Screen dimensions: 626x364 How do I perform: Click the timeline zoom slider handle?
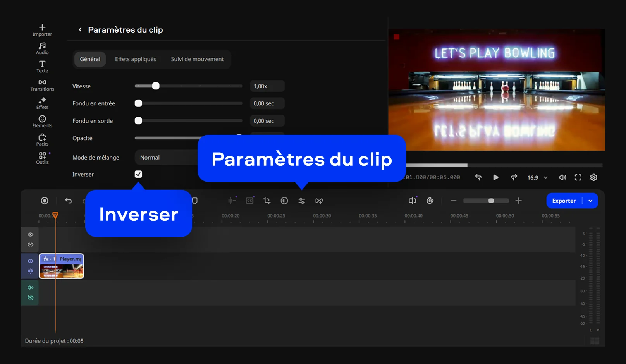(x=491, y=201)
